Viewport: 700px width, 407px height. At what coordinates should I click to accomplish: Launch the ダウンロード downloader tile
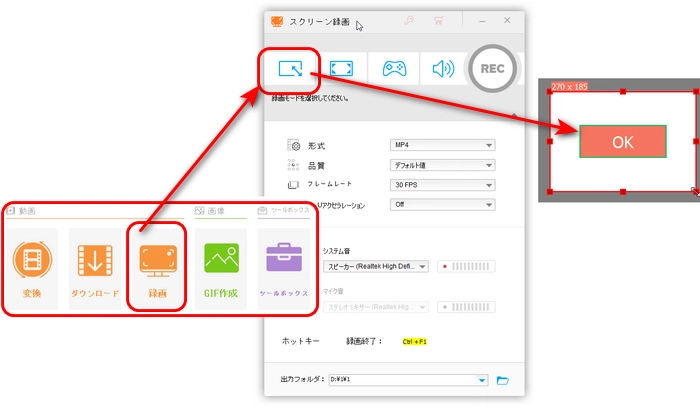(x=95, y=268)
